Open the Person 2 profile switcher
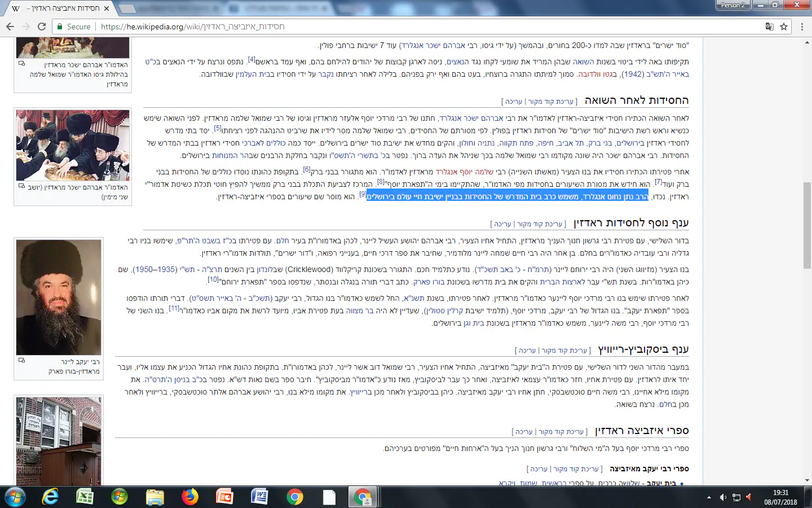The width and height of the screenshot is (812, 508). click(x=732, y=5)
